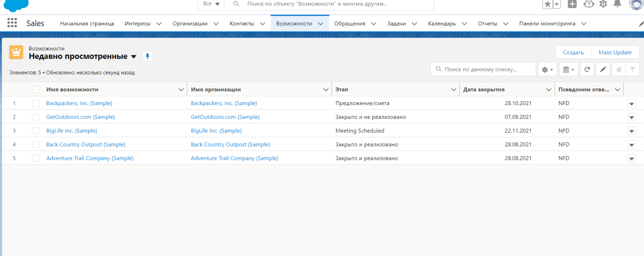The height and width of the screenshot is (256, 644).
Task: Refresh the opportunities list
Action: pyautogui.click(x=587, y=69)
